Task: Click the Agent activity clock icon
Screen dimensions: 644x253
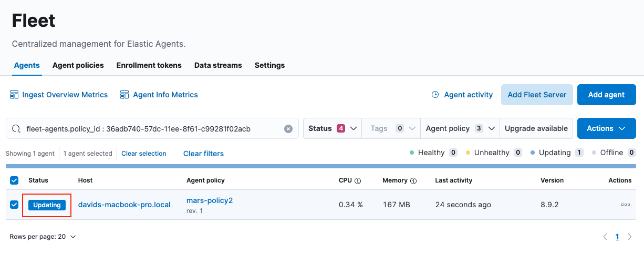Action: (435, 95)
